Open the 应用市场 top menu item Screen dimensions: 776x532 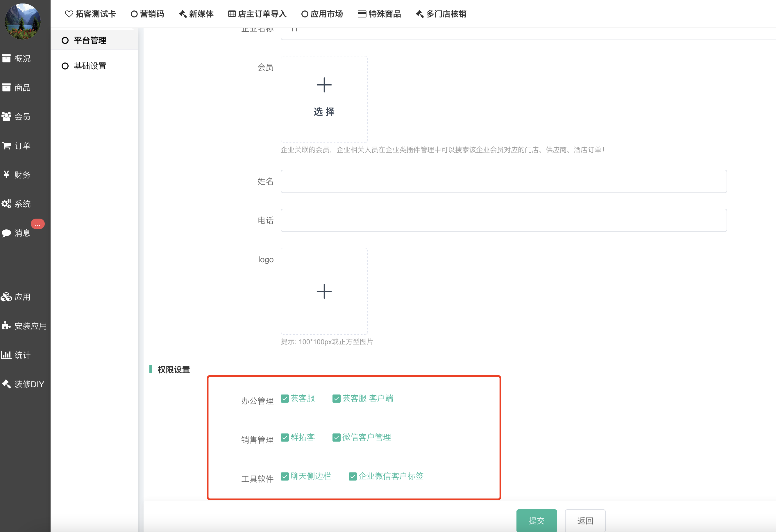[x=322, y=14]
